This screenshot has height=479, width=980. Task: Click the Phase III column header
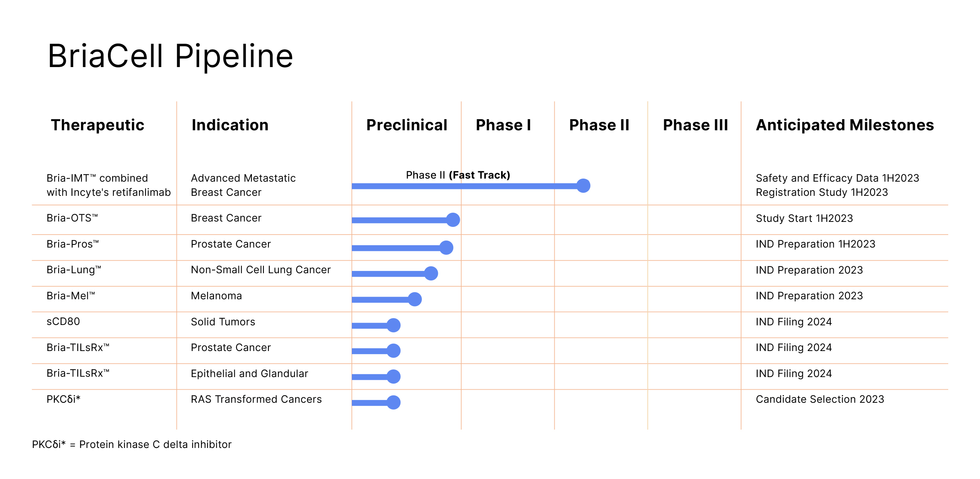tap(695, 125)
